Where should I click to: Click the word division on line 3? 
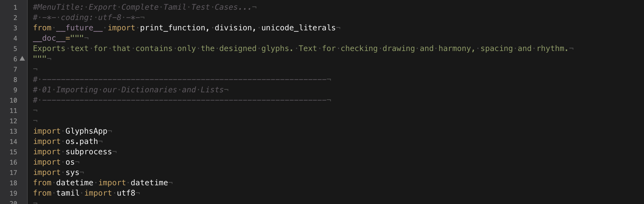233,28
